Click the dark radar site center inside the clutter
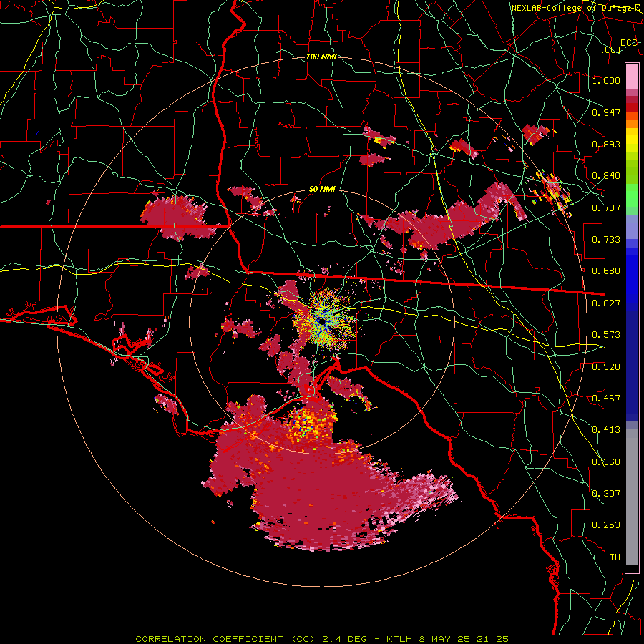This screenshot has height=644, width=644. pos(323,321)
